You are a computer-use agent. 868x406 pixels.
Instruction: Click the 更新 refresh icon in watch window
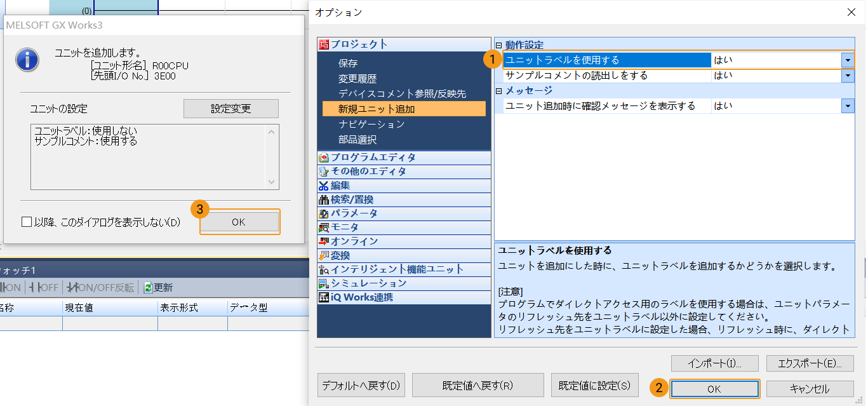click(x=148, y=288)
